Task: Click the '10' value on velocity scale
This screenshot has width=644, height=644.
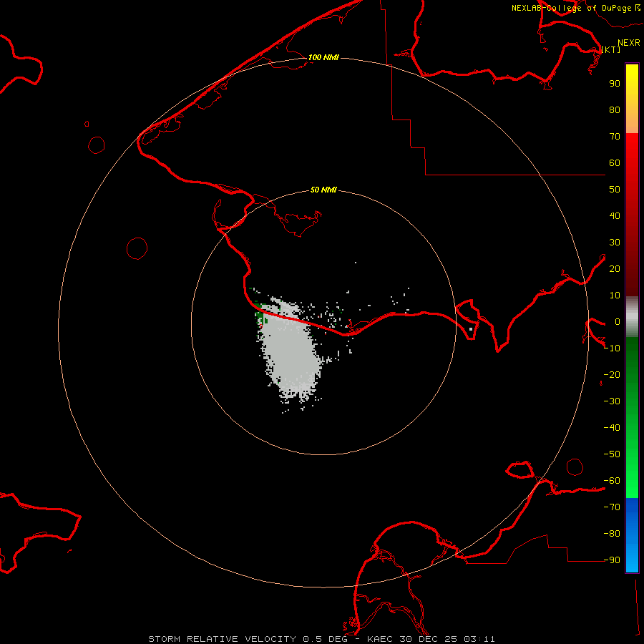Action: [615, 296]
